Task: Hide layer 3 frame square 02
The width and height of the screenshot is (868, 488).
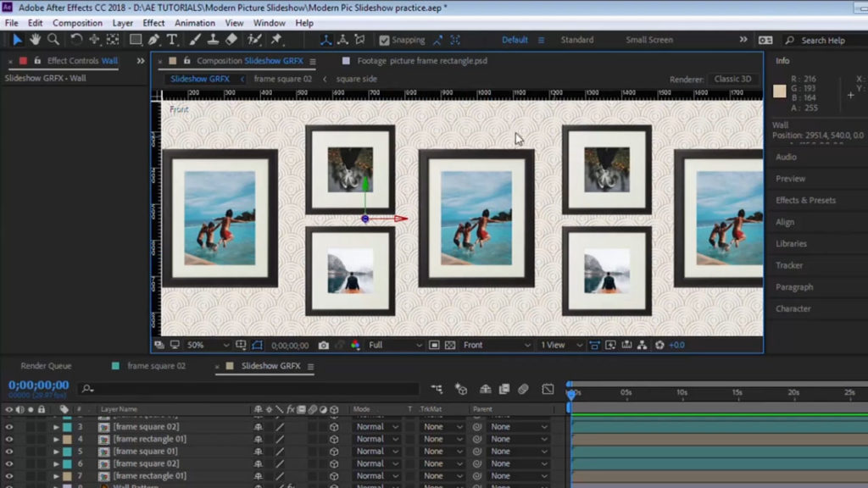Action: (8, 427)
